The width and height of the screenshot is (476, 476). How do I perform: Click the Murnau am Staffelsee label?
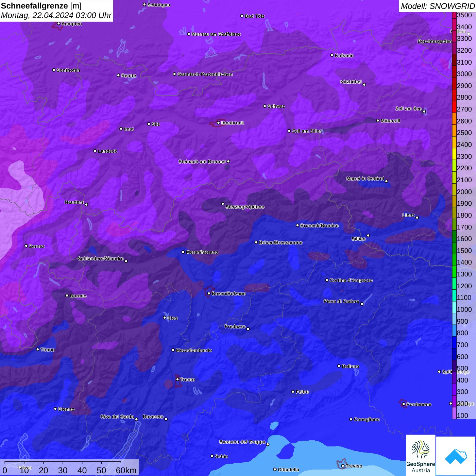click(x=216, y=34)
